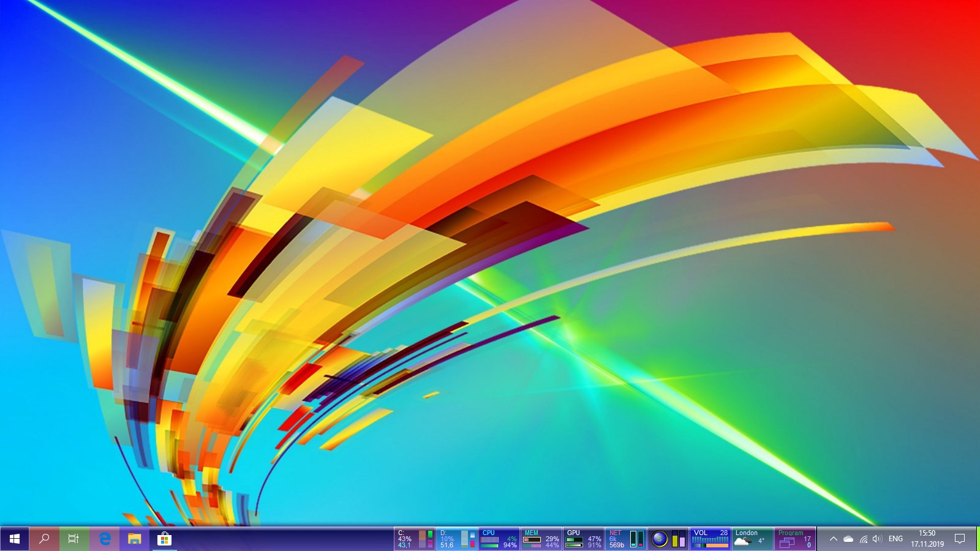The image size is (980, 551).
Task: Open the OneDrive cloud tray icon
Action: coord(848,539)
